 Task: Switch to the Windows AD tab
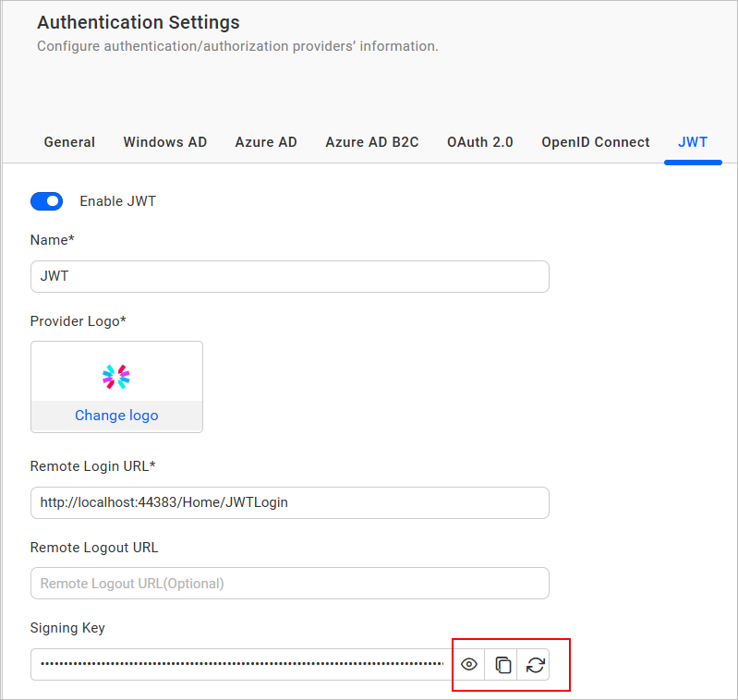(x=165, y=142)
